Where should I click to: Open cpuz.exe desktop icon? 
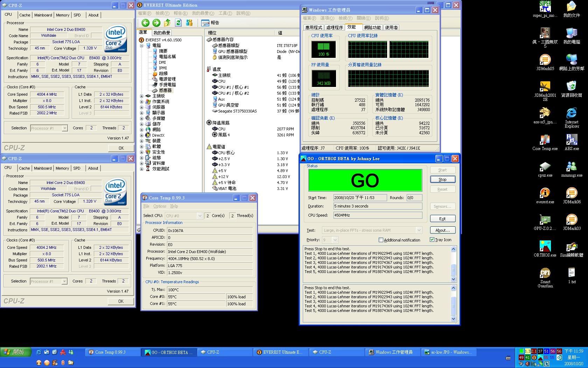(x=545, y=169)
